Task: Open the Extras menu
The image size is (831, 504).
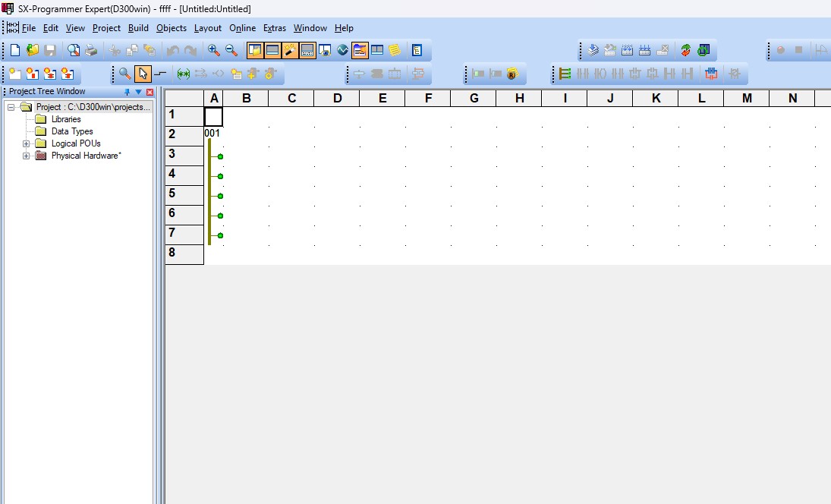Action: [275, 28]
